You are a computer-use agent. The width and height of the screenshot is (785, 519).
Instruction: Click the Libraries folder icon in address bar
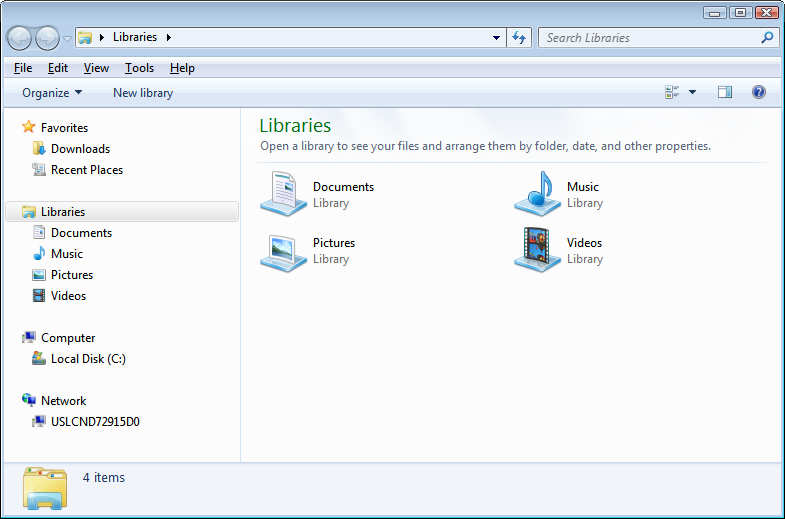[x=85, y=38]
